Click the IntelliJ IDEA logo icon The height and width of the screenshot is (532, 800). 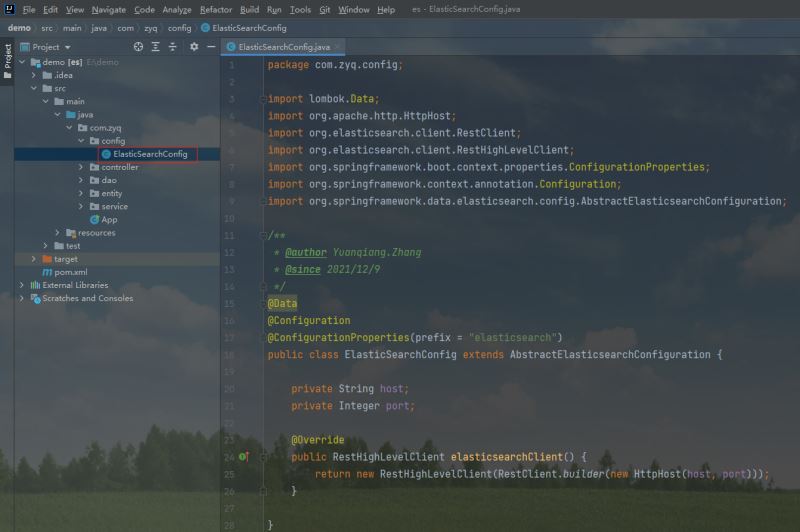click(x=9, y=9)
